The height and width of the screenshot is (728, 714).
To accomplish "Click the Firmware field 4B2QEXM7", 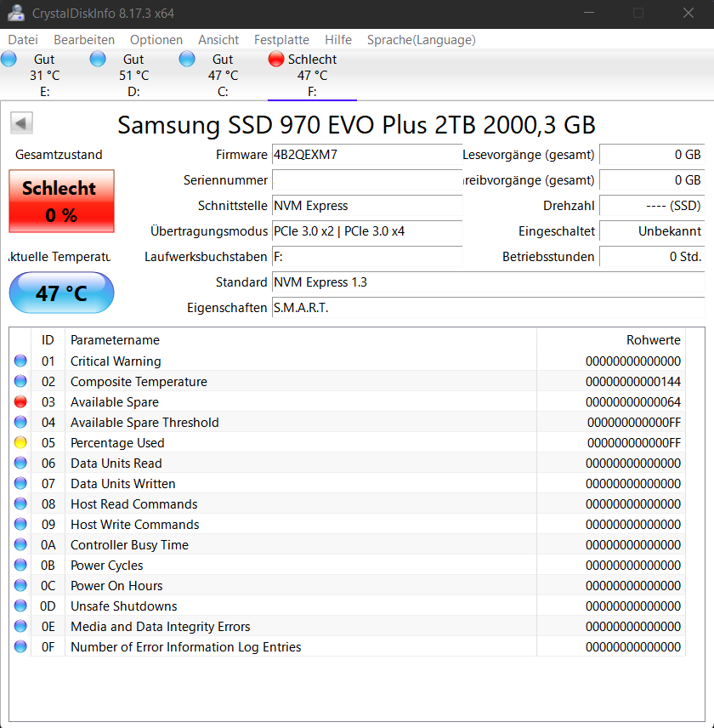I will (x=367, y=155).
